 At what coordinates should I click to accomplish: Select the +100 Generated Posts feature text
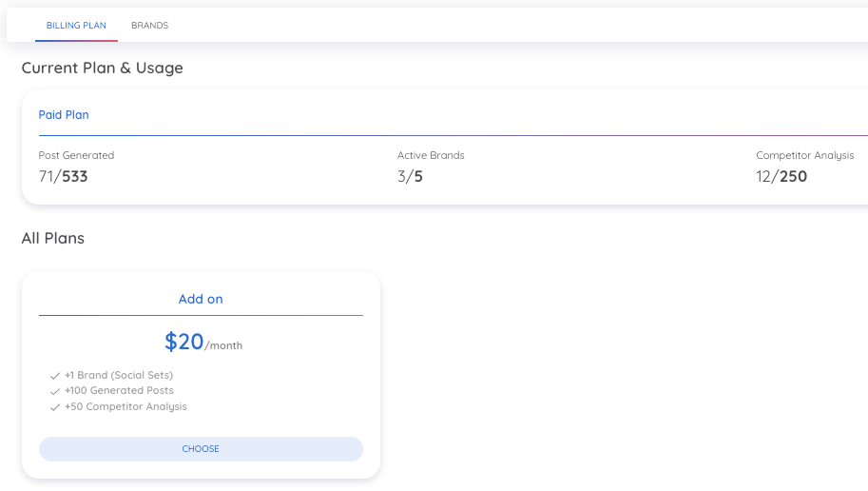click(x=119, y=391)
